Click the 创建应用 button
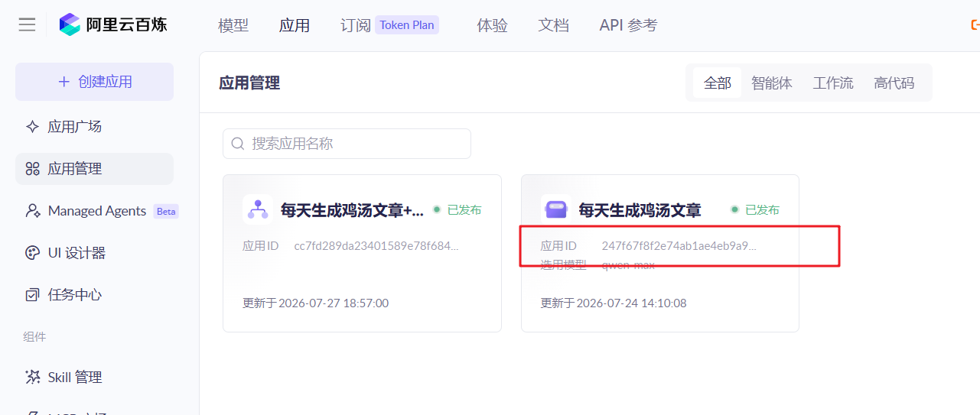The image size is (980, 415). [x=94, y=82]
